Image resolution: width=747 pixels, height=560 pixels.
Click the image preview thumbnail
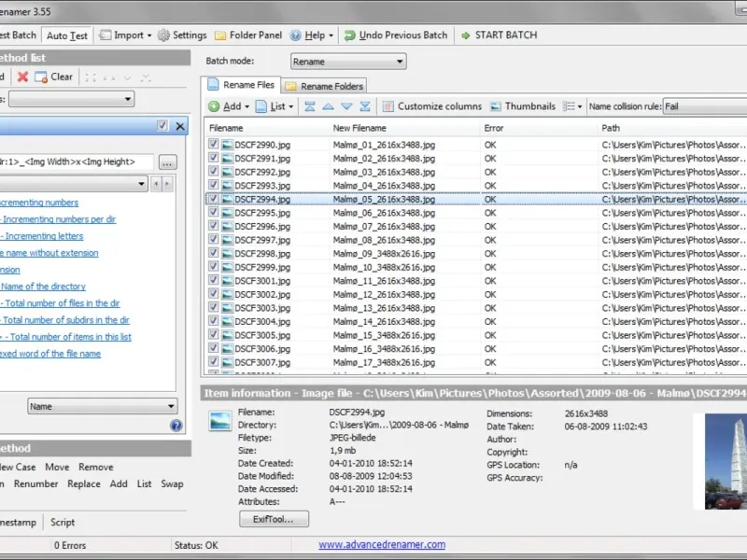(726, 462)
